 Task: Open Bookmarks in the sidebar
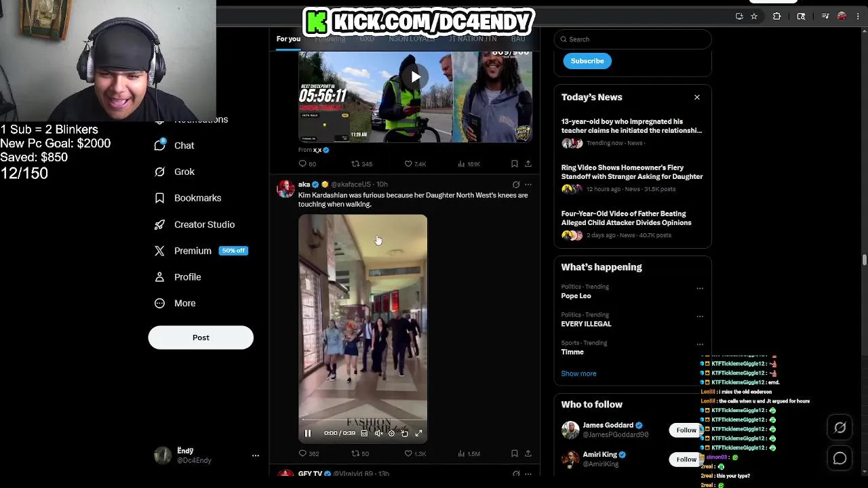[x=188, y=198]
